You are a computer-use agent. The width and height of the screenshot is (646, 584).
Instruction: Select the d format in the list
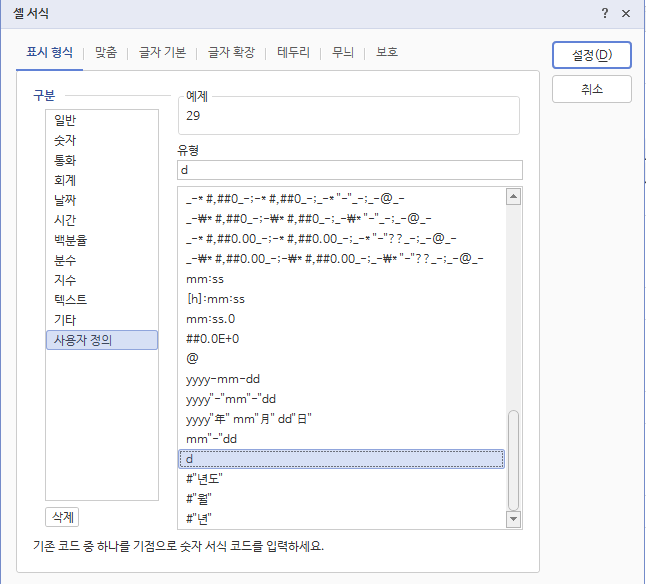click(x=342, y=459)
